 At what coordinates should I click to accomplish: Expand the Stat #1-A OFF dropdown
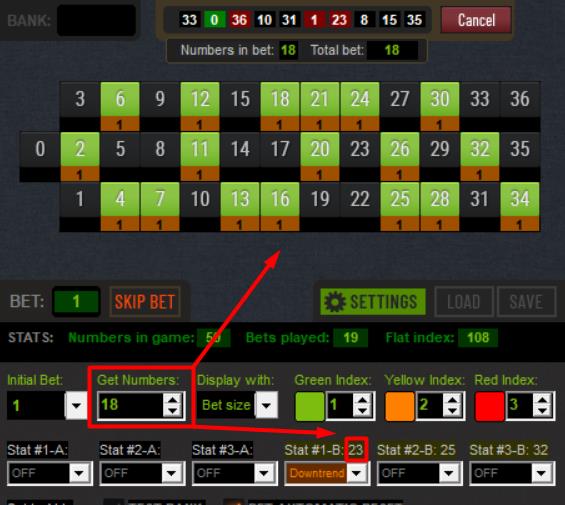pos(79,473)
